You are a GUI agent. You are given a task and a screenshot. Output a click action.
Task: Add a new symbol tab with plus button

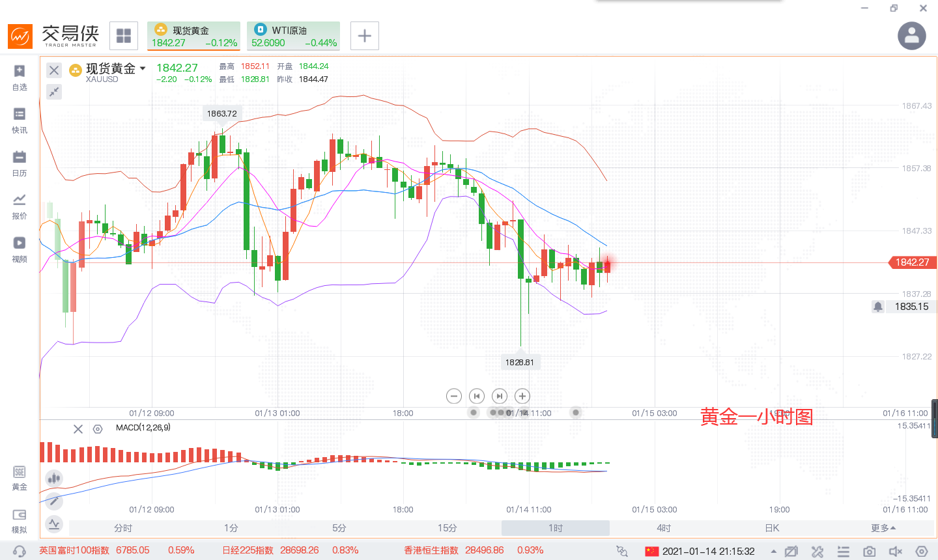pyautogui.click(x=365, y=36)
